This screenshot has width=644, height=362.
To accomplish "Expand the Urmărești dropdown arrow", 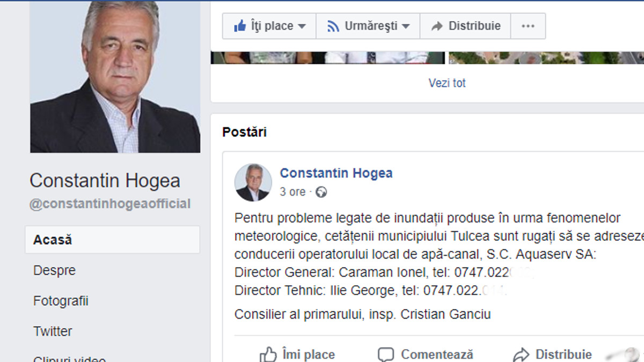I will pyautogui.click(x=406, y=26).
